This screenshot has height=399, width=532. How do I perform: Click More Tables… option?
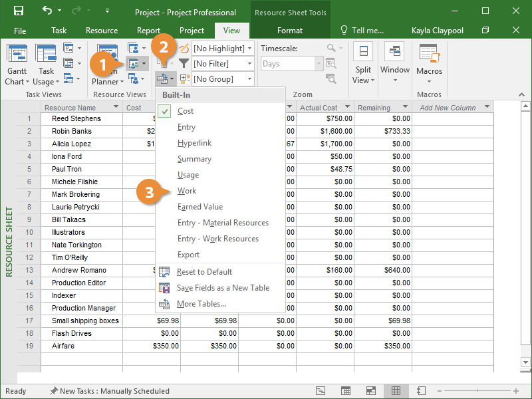pos(201,304)
